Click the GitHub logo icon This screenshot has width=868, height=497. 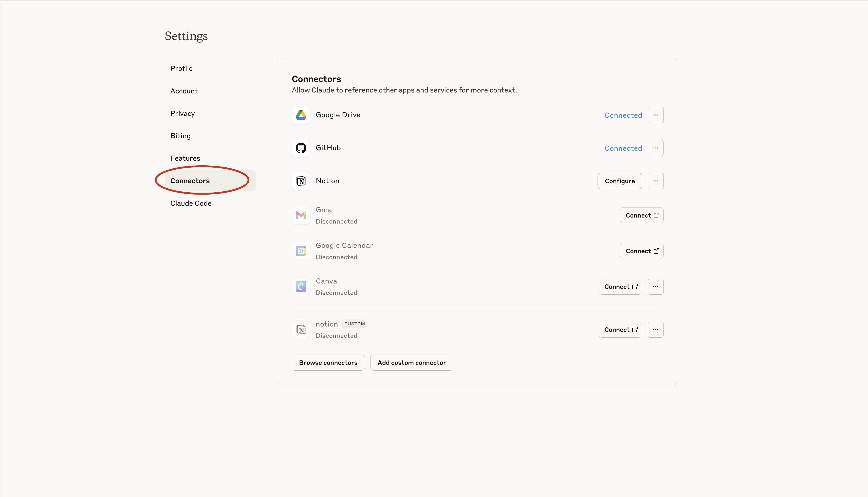301,148
